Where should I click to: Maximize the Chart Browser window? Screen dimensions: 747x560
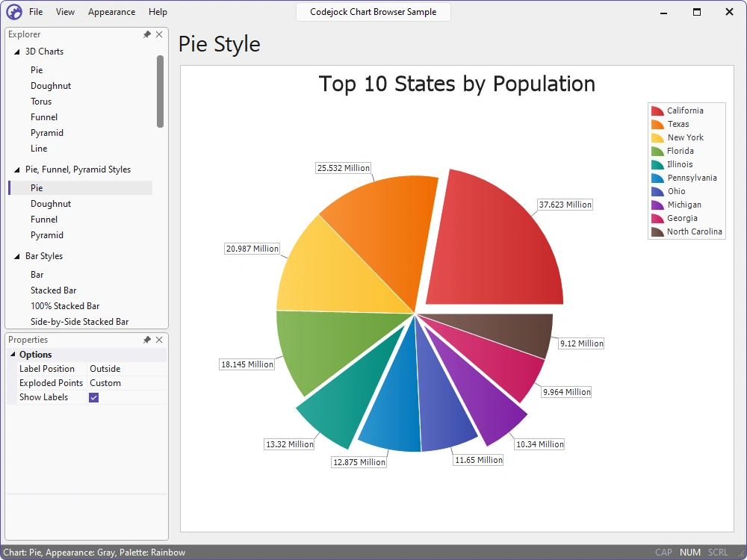click(x=696, y=12)
